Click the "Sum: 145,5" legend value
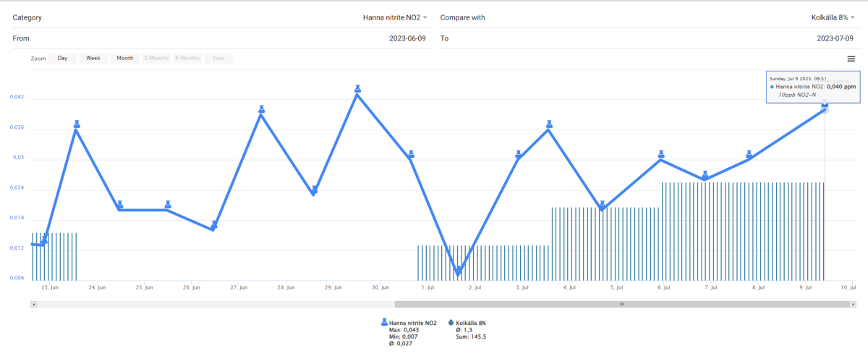 coord(471,337)
